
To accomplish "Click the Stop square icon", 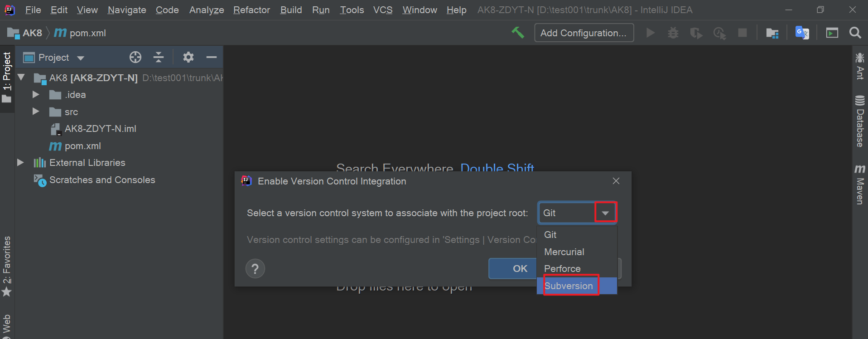I will coord(743,33).
